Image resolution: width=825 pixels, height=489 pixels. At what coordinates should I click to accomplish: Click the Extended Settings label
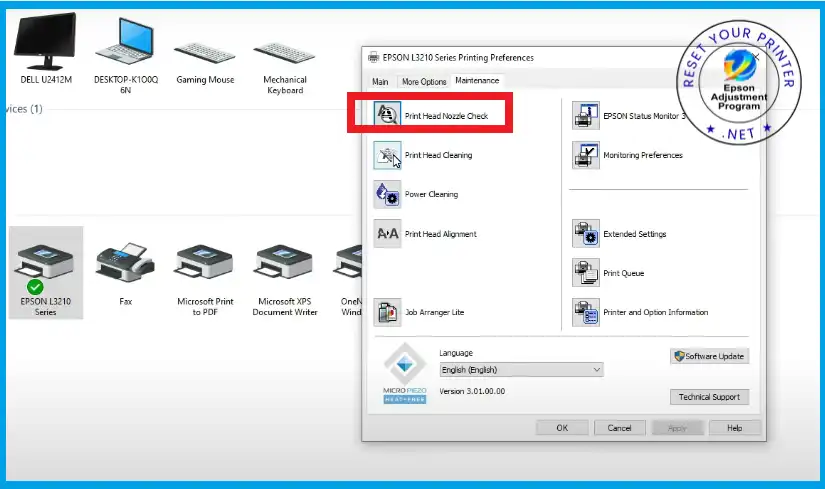[635, 234]
